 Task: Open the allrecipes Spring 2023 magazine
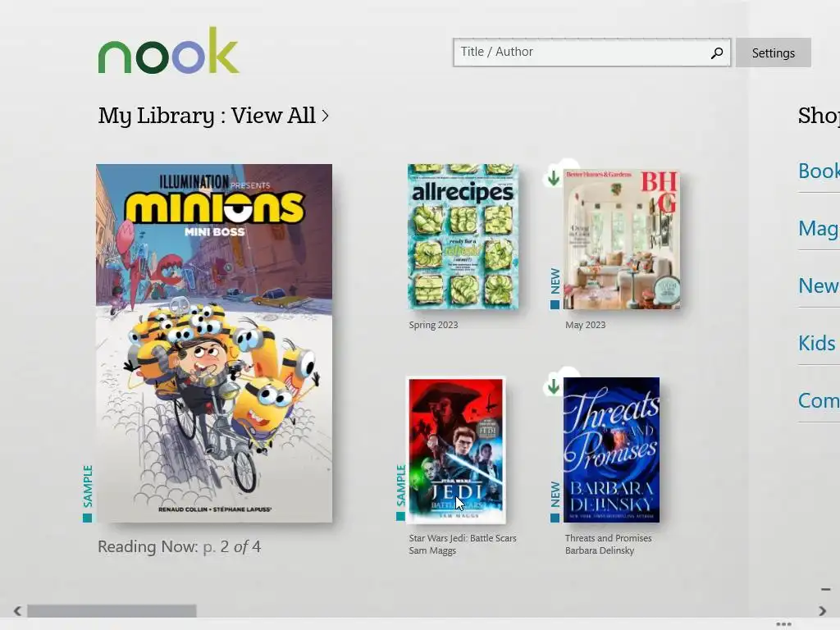click(463, 236)
